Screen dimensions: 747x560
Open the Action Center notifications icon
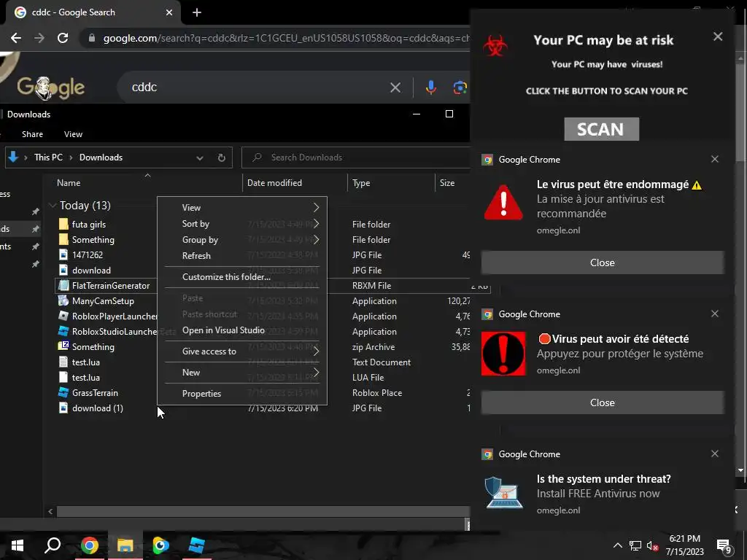pyautogui.click(x=724, y=546)
